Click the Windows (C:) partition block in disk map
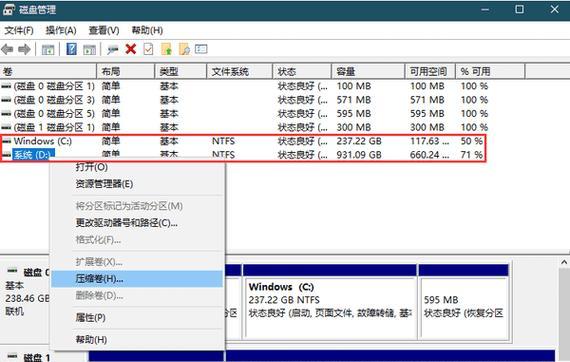Screen dimensions: 570x362 [330, 302]
